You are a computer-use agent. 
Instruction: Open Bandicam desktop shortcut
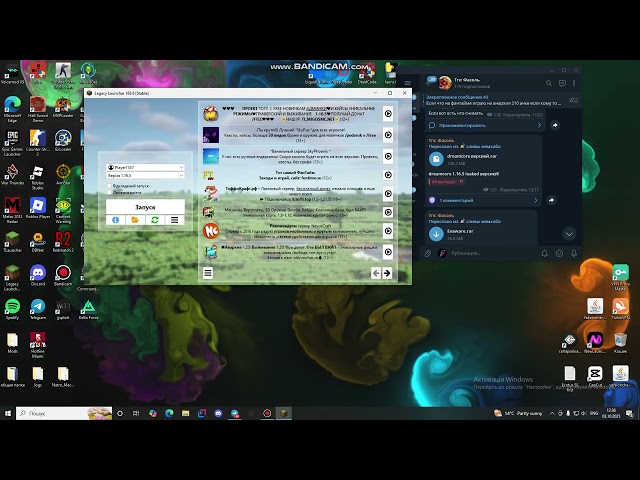click(63, 275)
